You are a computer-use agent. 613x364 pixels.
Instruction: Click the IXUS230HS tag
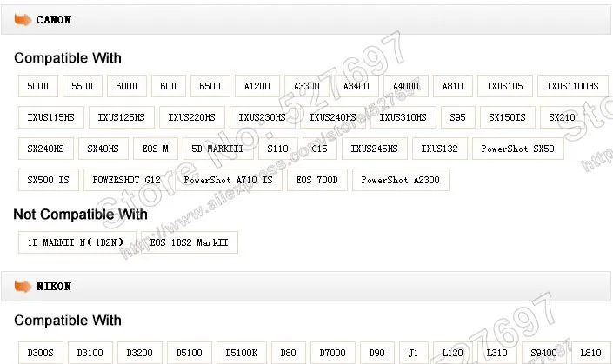(x=263, y=117)
